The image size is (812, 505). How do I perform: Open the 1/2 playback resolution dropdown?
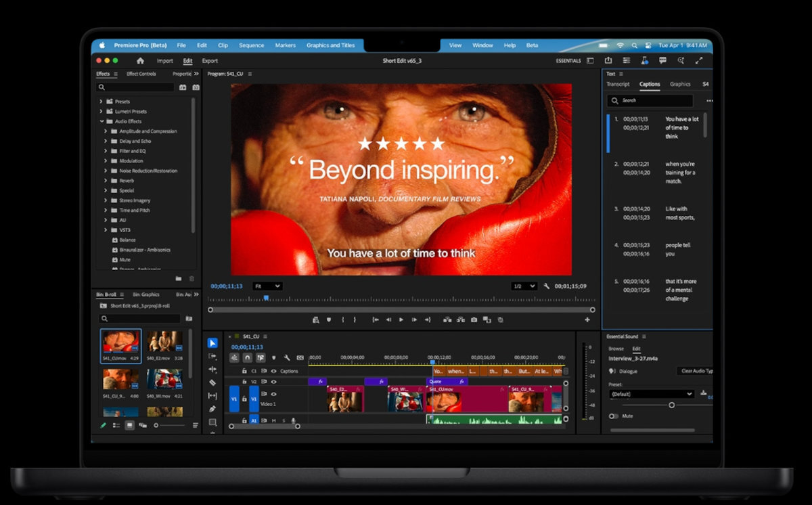[523, 286]
